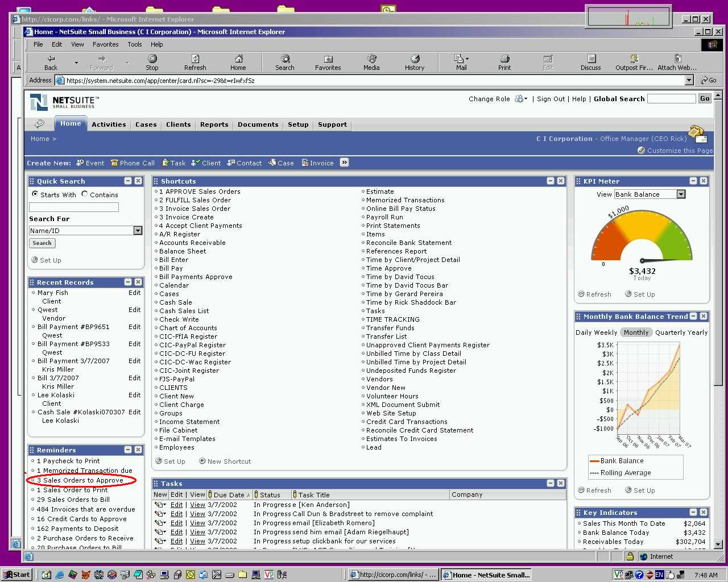
Task: Collapse the Shortcuts panel
Action: click(x=551, y=181)
